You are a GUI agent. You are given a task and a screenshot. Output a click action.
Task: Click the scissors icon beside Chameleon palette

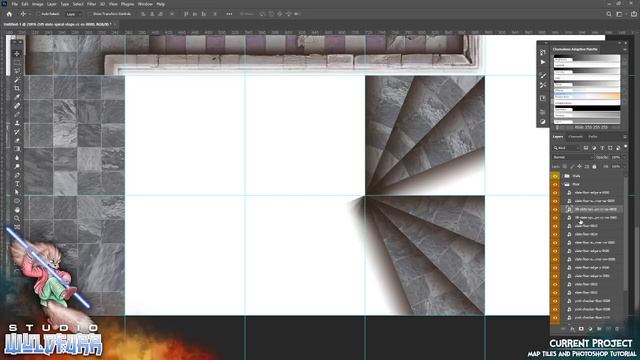tap(542, 85)
